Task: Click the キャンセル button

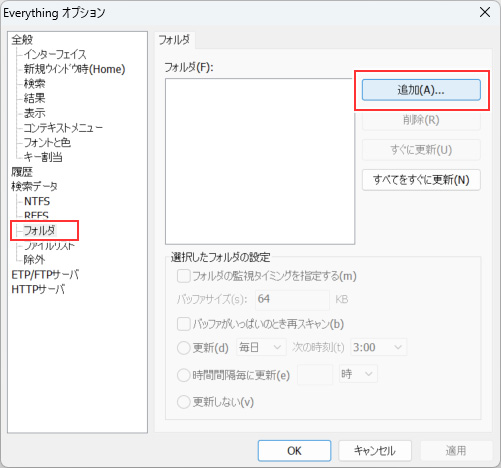Action: [375, 451]
